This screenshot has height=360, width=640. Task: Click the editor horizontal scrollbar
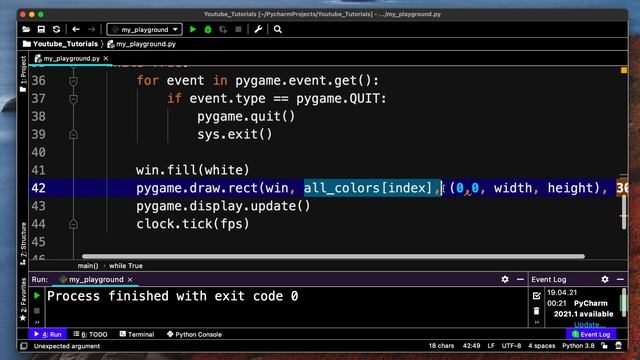point(333,256)
